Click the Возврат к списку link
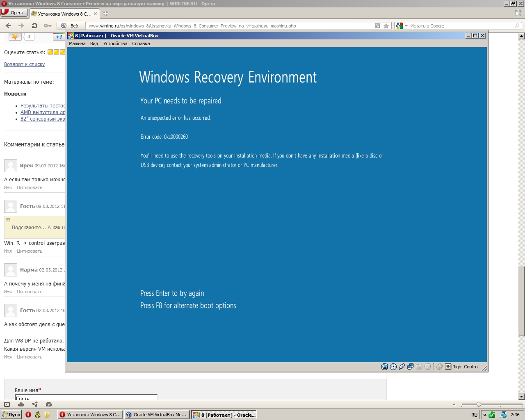 coord(24,64)
